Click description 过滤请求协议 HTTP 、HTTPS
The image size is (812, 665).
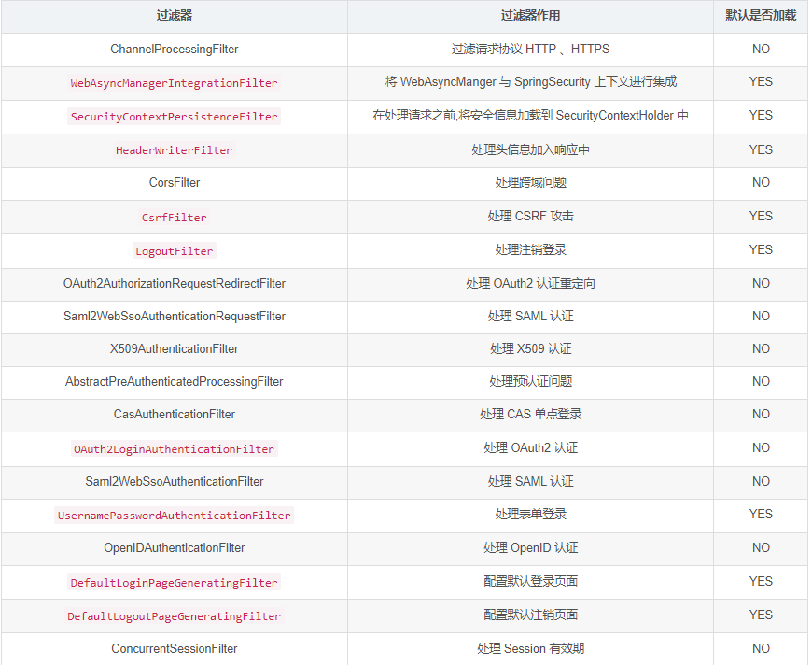coord(530,50)
